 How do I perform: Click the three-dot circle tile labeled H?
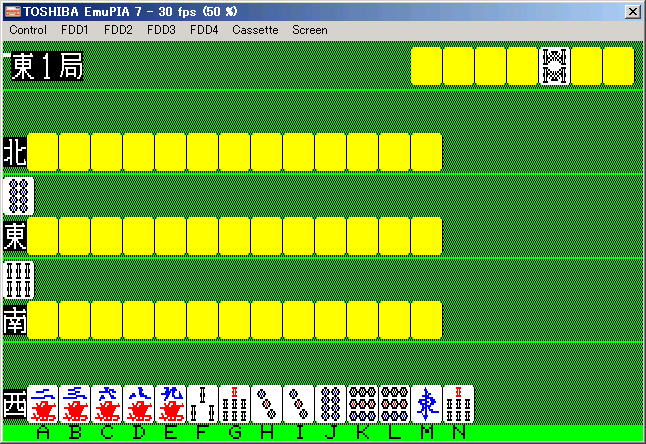267,405
